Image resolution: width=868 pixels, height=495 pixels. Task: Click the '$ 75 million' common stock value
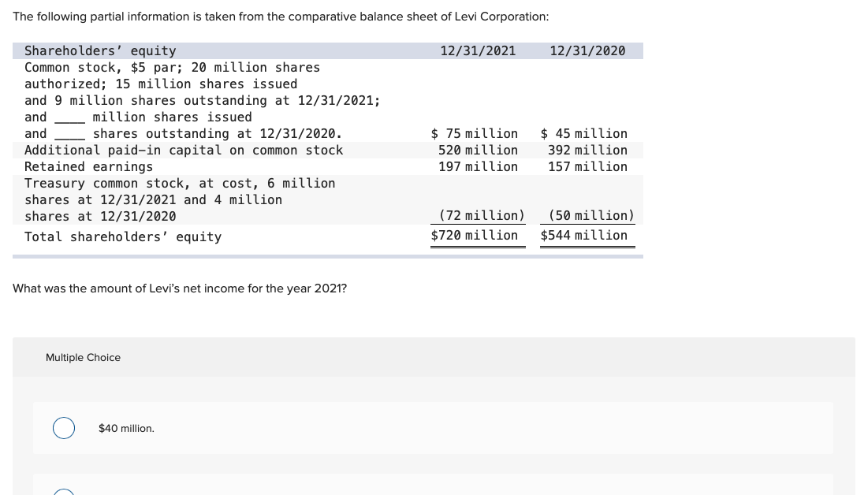475,134
